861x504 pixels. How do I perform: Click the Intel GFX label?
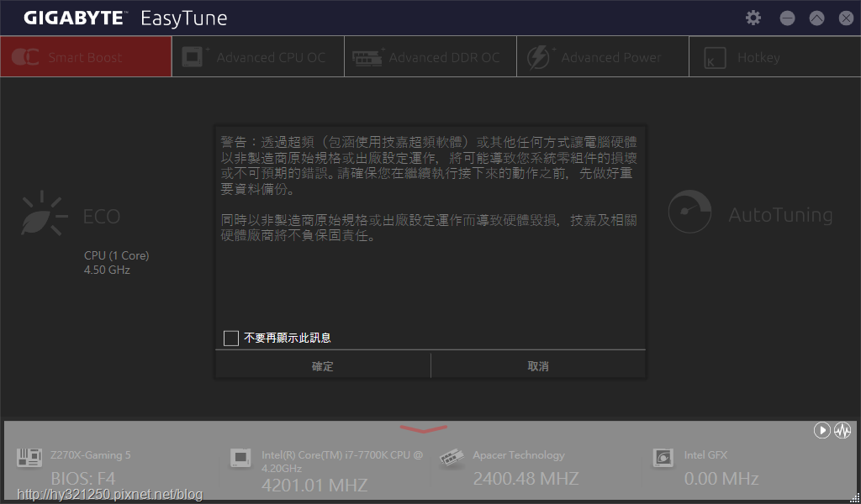click(x=705, y=454)
